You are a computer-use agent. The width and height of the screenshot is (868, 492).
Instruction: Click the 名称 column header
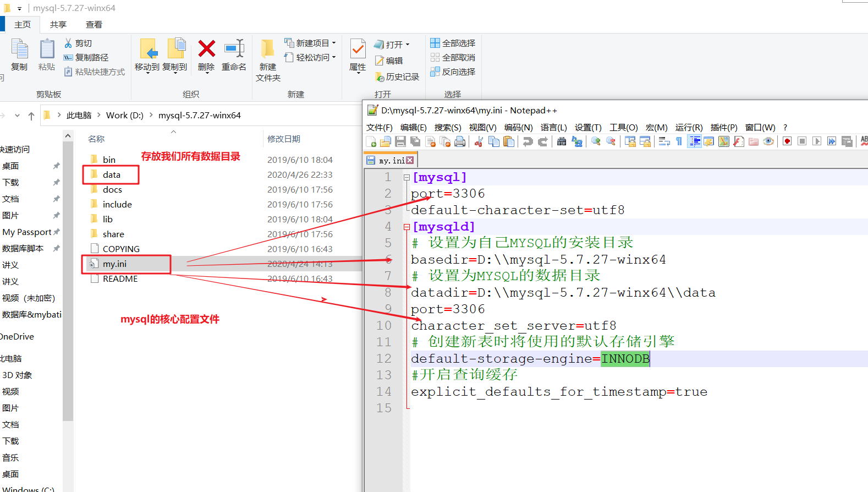point(96,139)
